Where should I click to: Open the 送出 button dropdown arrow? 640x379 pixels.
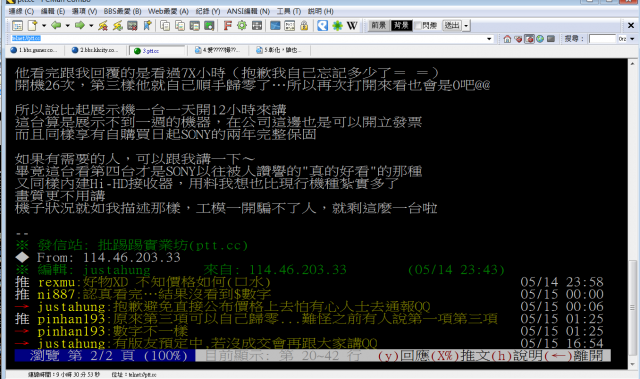[x=466, y=26]
